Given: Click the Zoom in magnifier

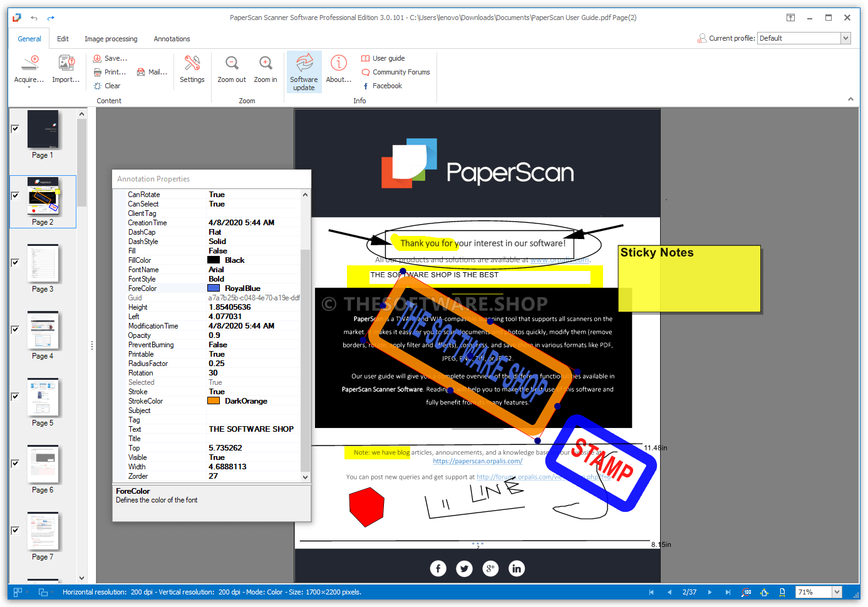Looking at the screenshot, I should click(x=266, y=64).
